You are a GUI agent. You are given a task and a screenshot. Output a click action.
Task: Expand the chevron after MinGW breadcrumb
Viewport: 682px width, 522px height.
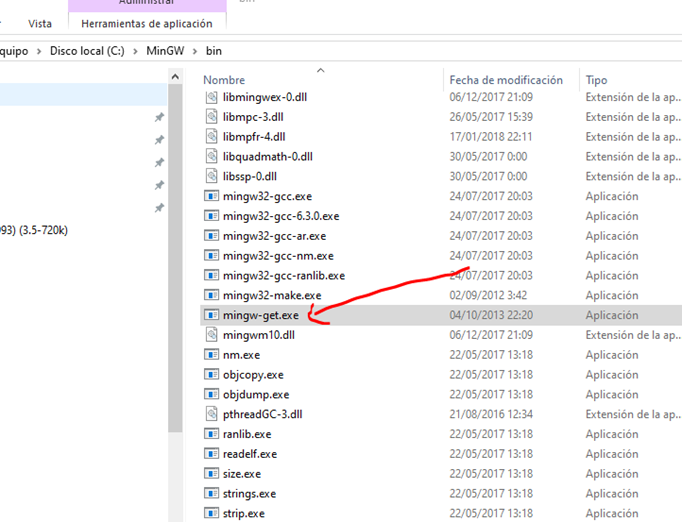195,50
